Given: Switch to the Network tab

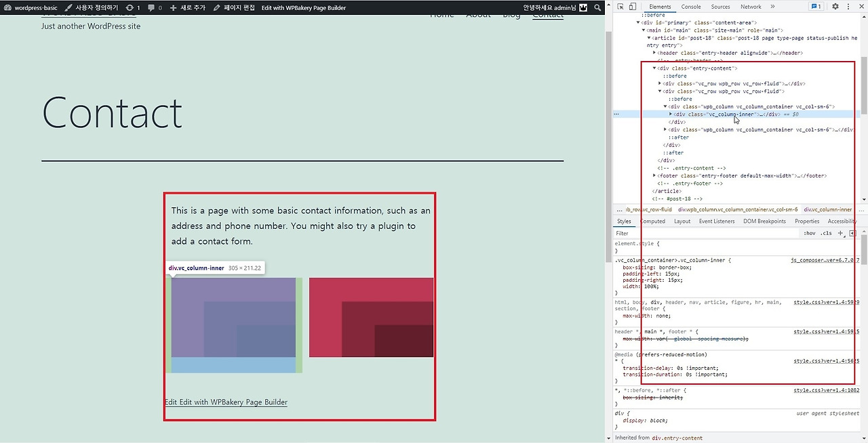Looking at the screenshot, I should click(x=751, y=7).
